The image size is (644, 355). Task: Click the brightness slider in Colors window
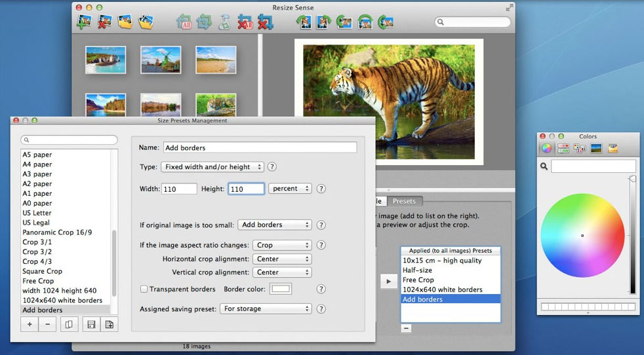(x=632, y=234)
